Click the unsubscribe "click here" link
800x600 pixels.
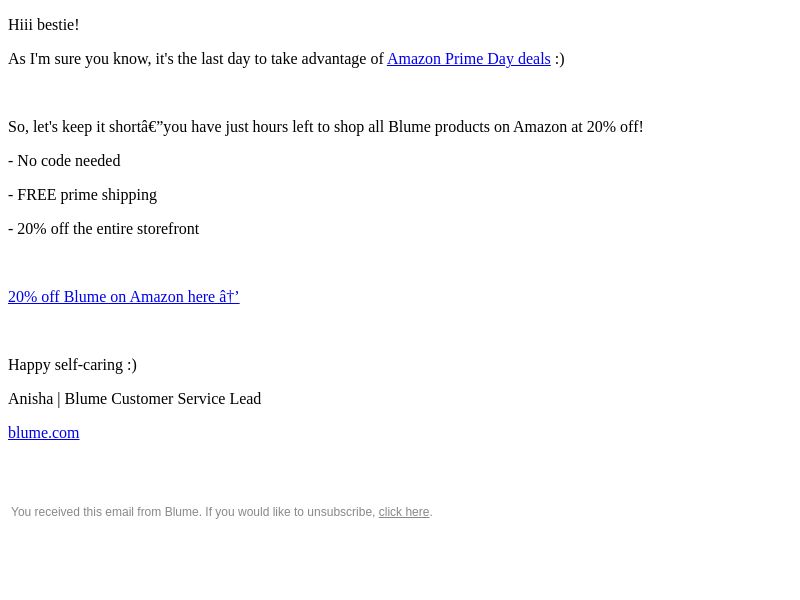(404, 512)
